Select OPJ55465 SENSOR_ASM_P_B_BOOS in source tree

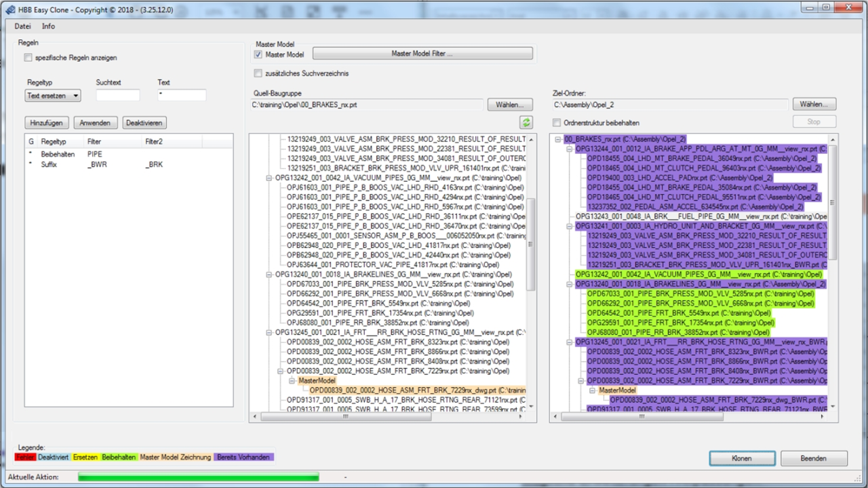pyautogui.click(x=407, y=236)
